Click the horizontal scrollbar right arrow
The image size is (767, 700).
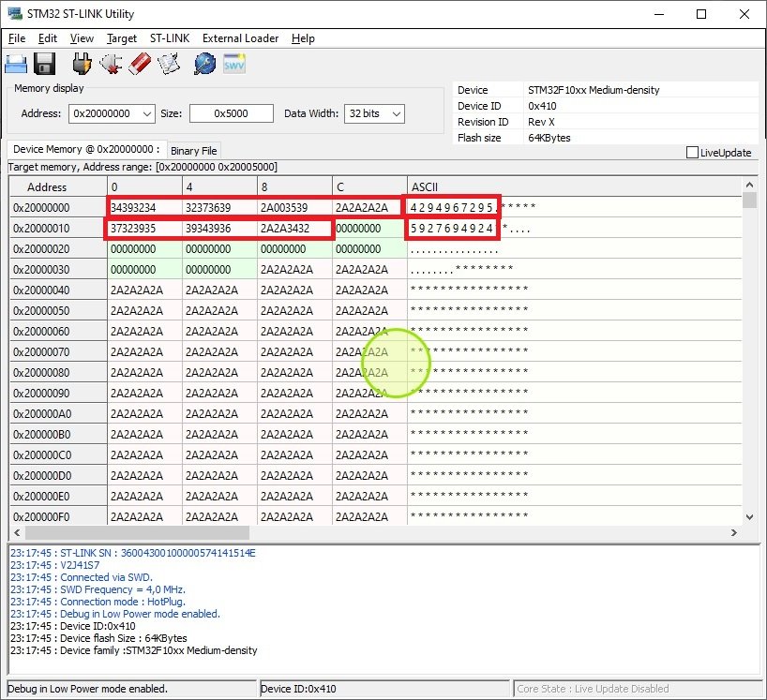(734, 532)
